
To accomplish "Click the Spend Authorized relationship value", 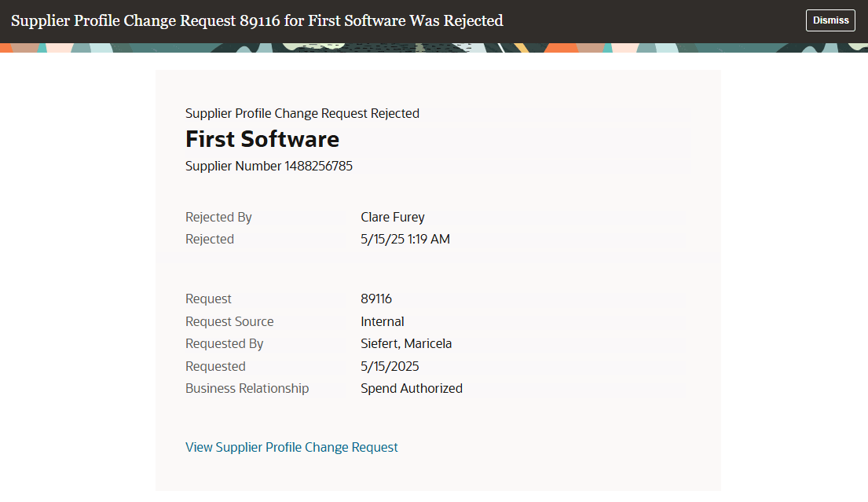I will tap(412, 388).
